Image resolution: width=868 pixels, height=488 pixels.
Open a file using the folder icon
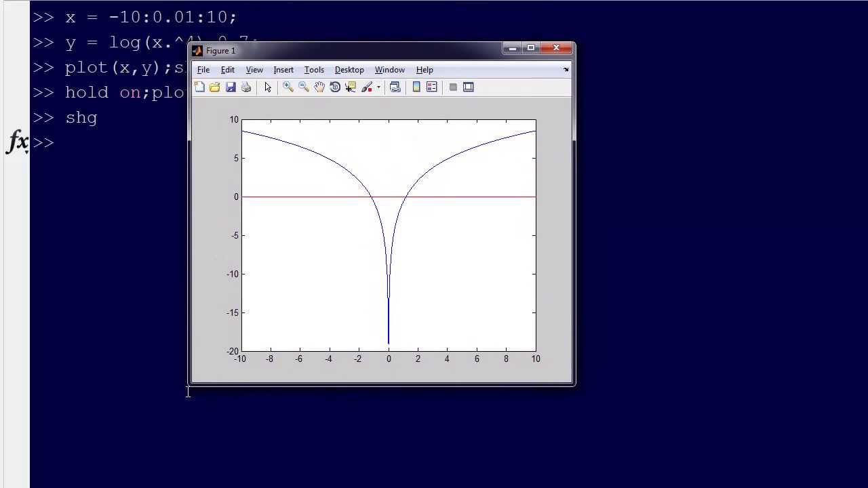click(x=214, y=87)
